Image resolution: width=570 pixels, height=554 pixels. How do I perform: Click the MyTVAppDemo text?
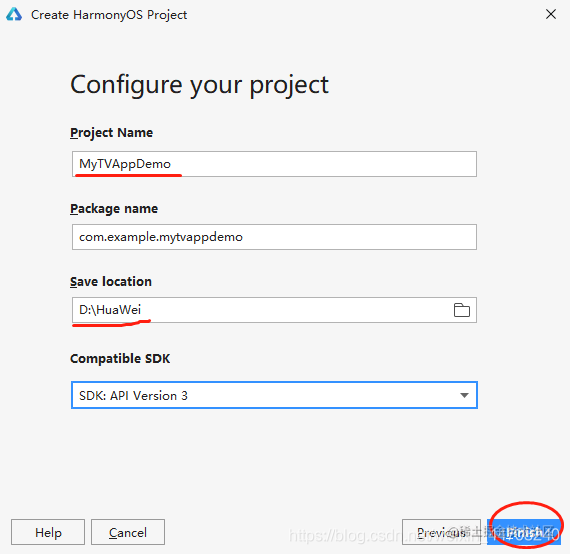pos(125,164)
